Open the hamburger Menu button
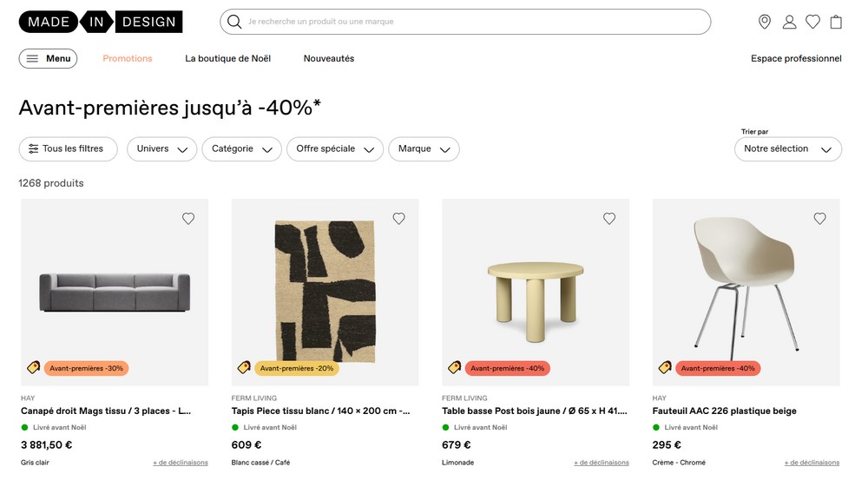 pos(48,58)
